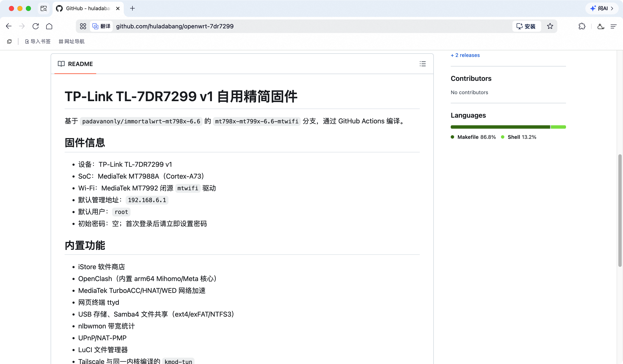Click the Contributors heading
The width and height of the screenshot is (623, 364).
pyautogui.click(x=471, y=79)
